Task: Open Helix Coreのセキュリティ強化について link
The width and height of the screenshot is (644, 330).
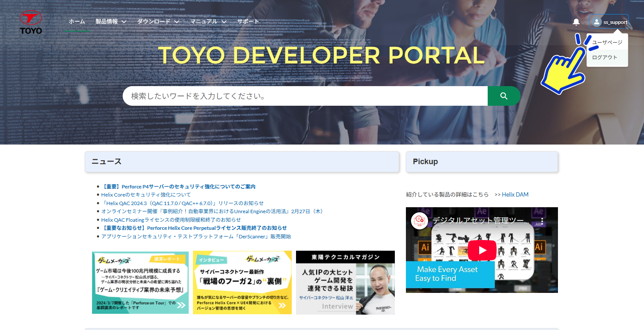Action: point(146,195)
